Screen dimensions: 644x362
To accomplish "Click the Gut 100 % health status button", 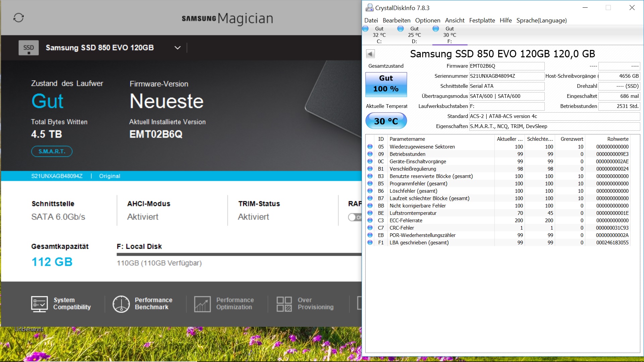I will coord(386,84).
